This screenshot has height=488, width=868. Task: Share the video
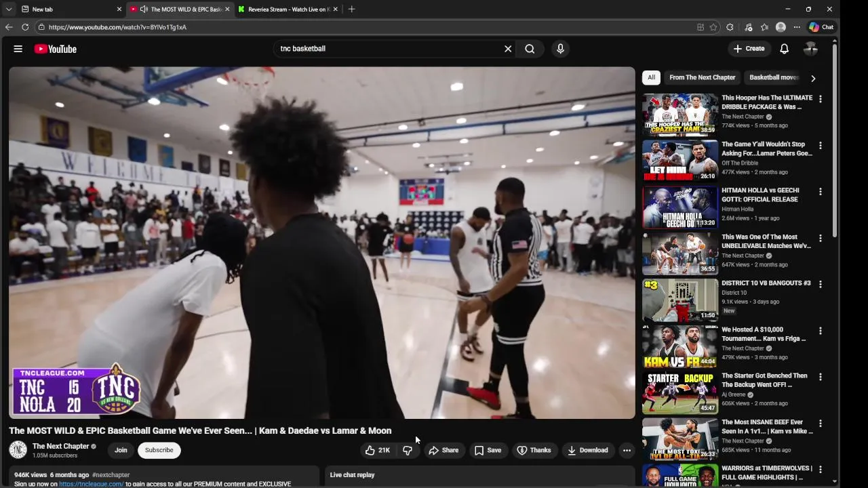tap(443, 450)
